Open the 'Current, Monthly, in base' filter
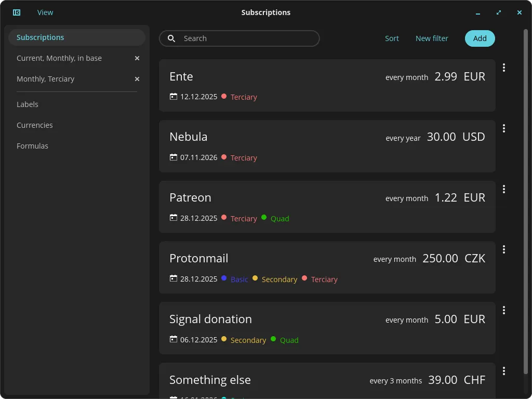Screen dimensions: 532x399 (59, 58)
